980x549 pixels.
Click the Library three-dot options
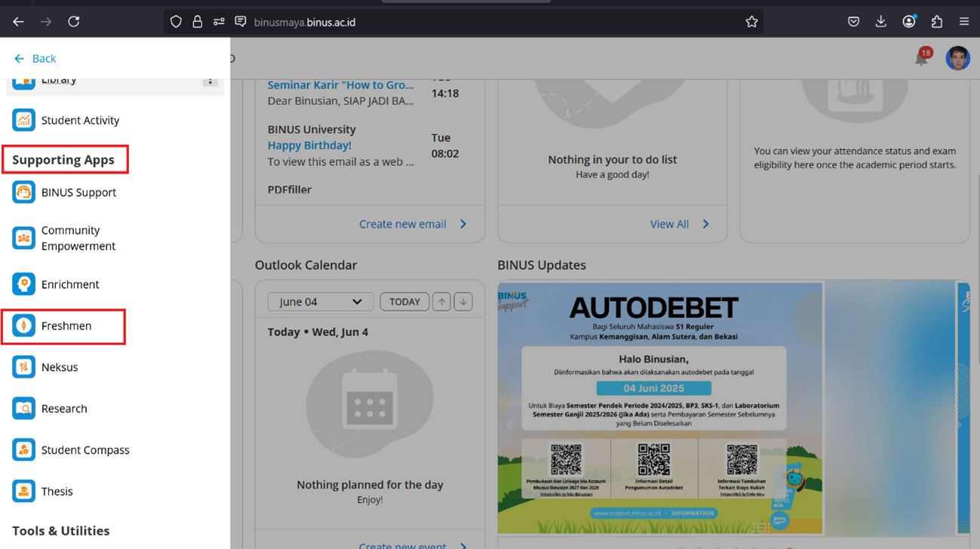[210, 81]
